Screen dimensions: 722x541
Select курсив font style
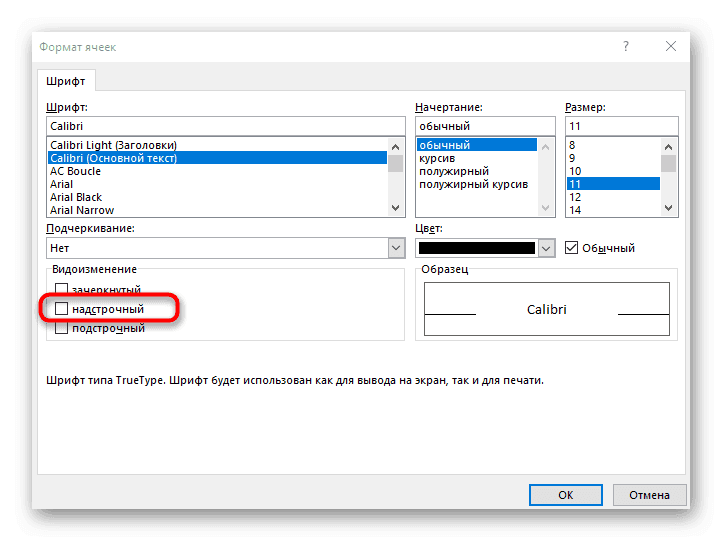click(477, 158)
